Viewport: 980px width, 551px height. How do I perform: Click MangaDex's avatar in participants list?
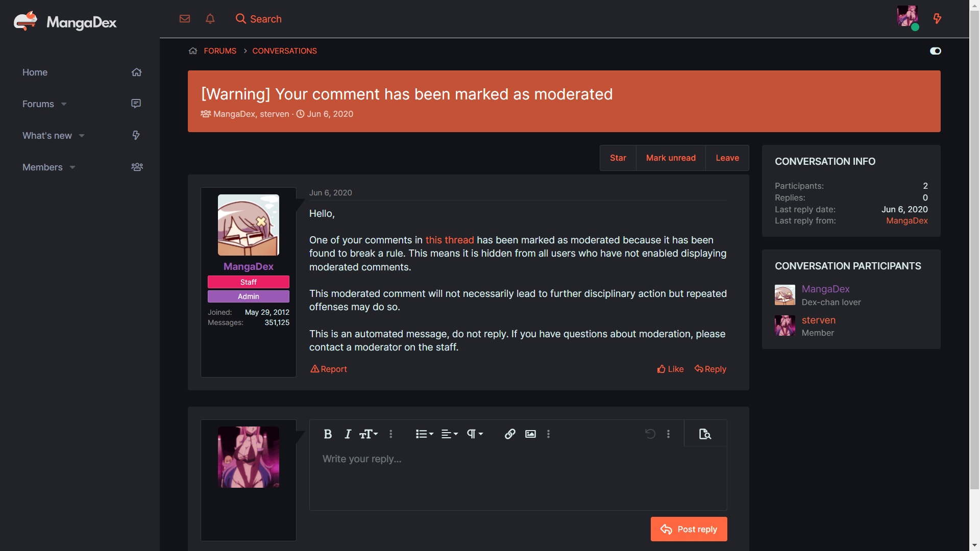coord(785,295)
